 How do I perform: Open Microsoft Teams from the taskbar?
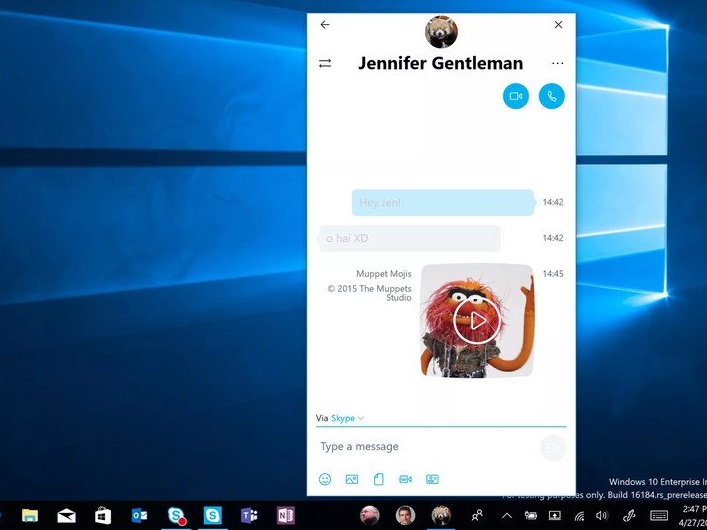coord(249,515)
